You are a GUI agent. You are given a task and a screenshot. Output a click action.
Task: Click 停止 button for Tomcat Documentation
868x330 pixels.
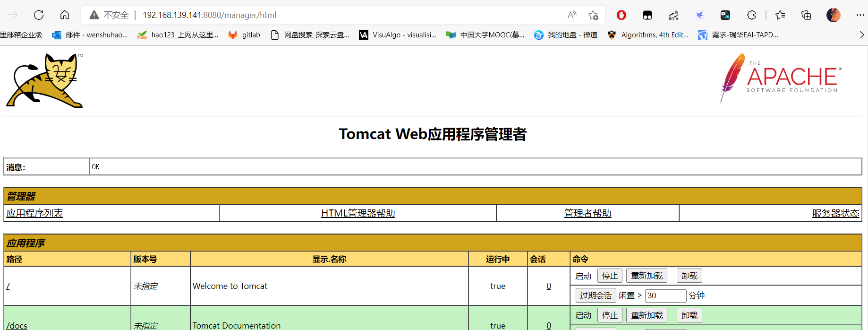coord(610,315)
